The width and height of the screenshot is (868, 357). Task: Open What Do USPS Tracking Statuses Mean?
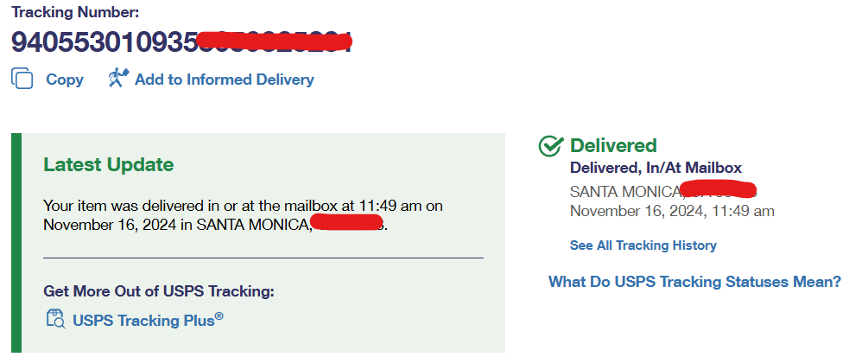[694, 282]
